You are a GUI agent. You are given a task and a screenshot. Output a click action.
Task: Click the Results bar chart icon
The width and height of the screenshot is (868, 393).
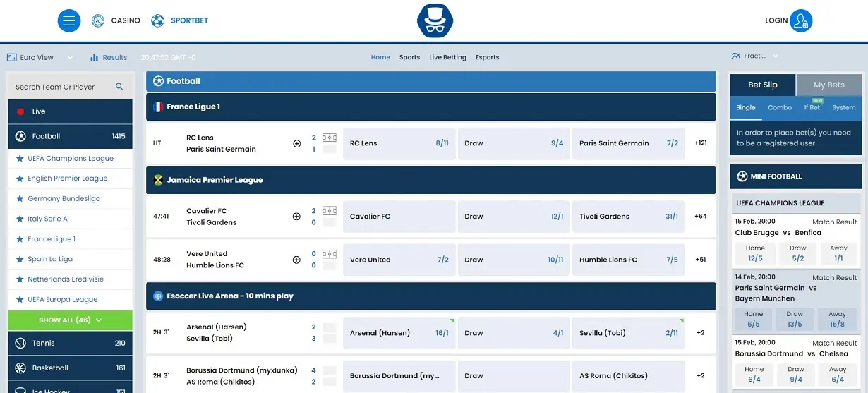94,58
